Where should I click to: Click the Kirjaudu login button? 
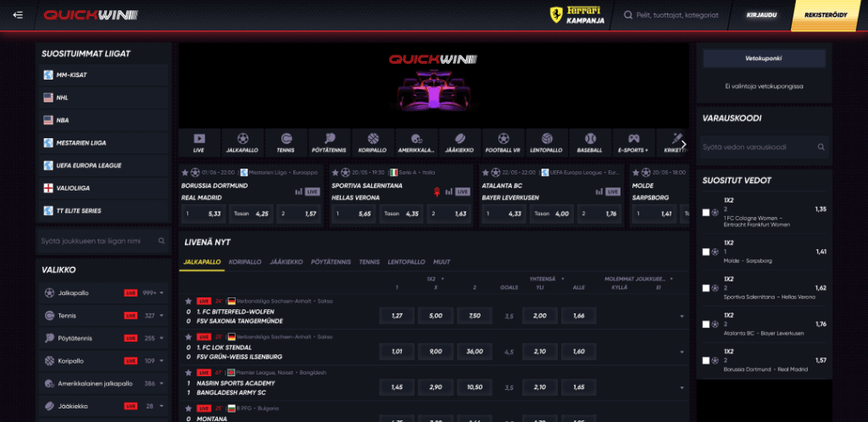(x=761, y=15)
